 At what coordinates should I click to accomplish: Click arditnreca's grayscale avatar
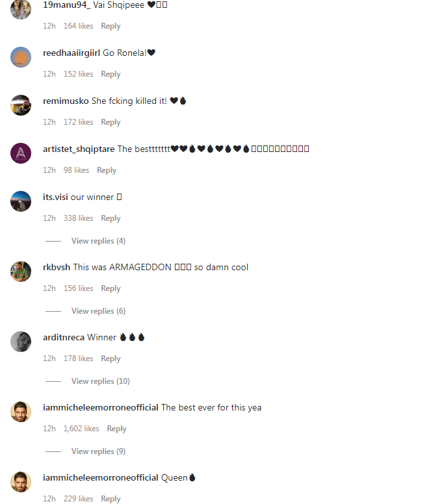[21, 342]
